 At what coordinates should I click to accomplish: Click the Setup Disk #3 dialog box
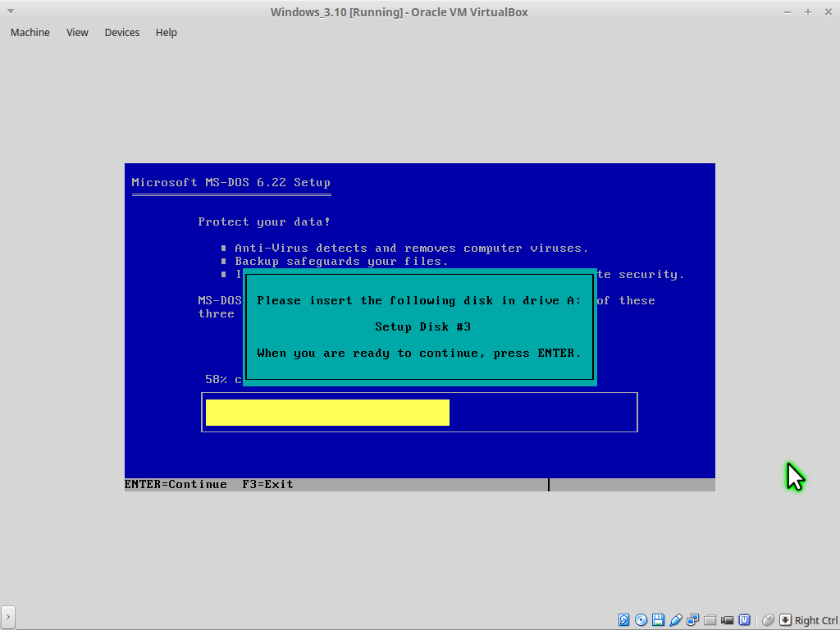point(419,326)
